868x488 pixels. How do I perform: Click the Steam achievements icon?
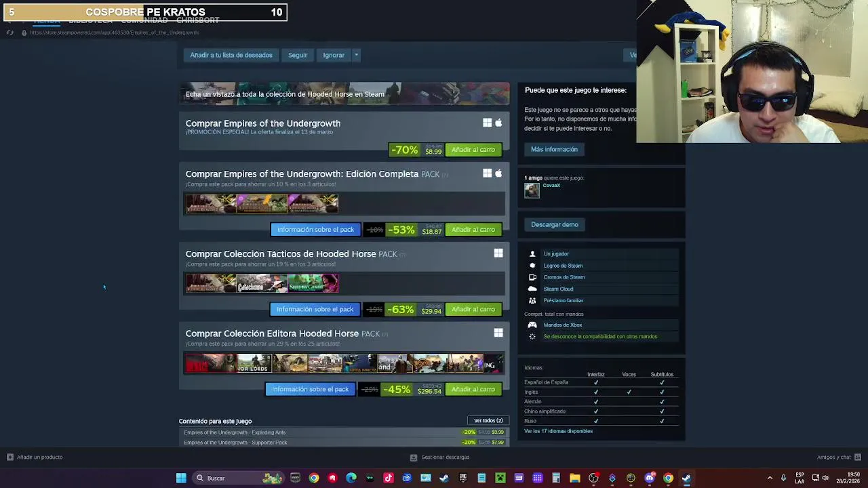[532, 266]
